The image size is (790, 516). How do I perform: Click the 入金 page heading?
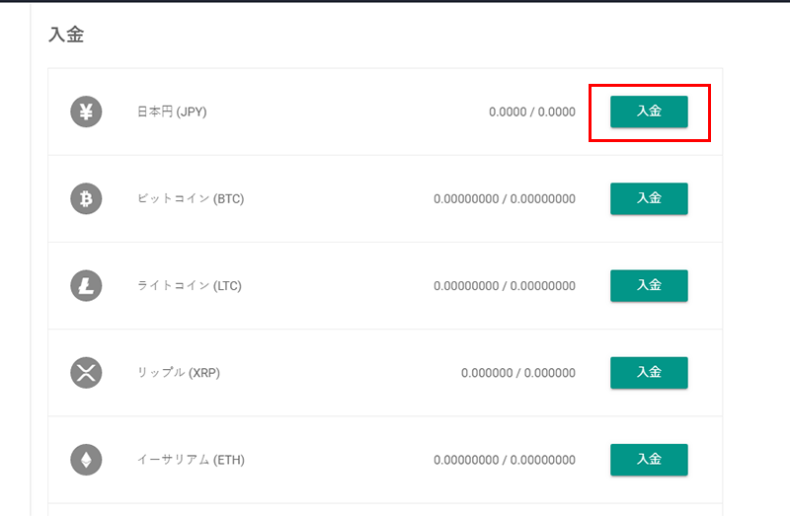pos(67,35)
